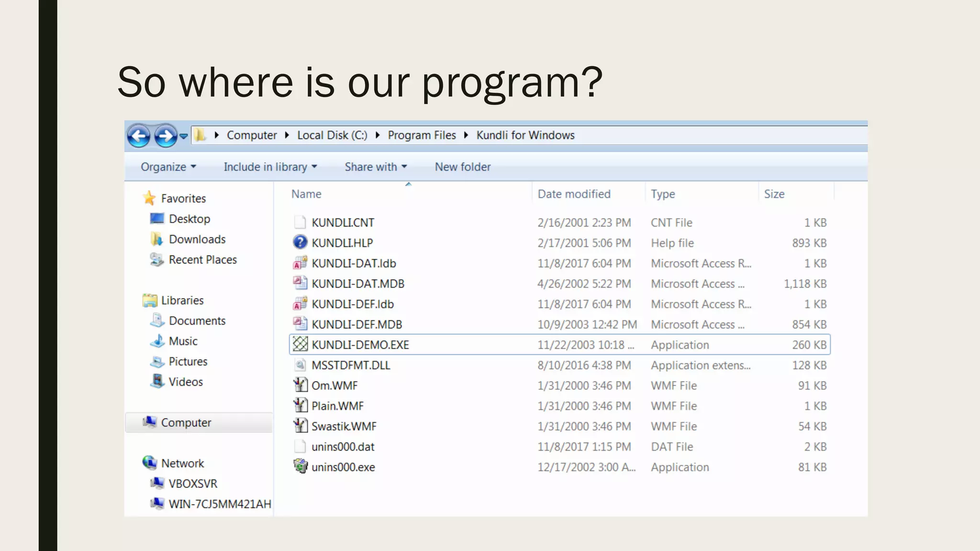Viewport: 980px width, 551px height.
Task: Sort files by Name column
Action: pos(306,194)
